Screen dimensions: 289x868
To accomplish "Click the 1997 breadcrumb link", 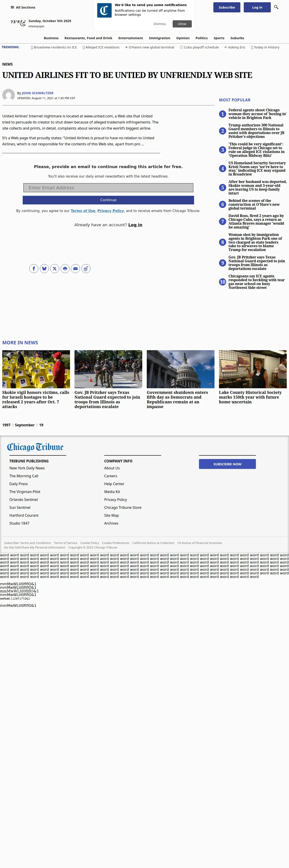I will point(6,425).
